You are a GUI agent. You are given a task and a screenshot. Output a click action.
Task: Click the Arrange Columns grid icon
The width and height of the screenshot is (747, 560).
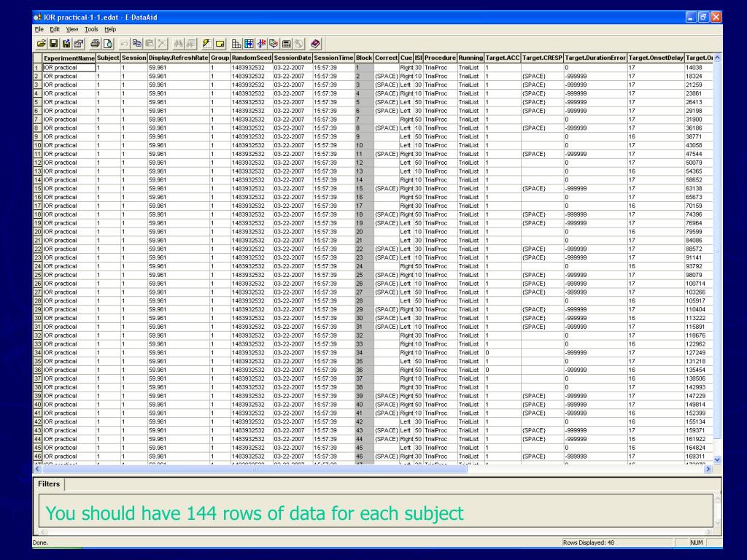pyautogui.click(x=236, y=44)
